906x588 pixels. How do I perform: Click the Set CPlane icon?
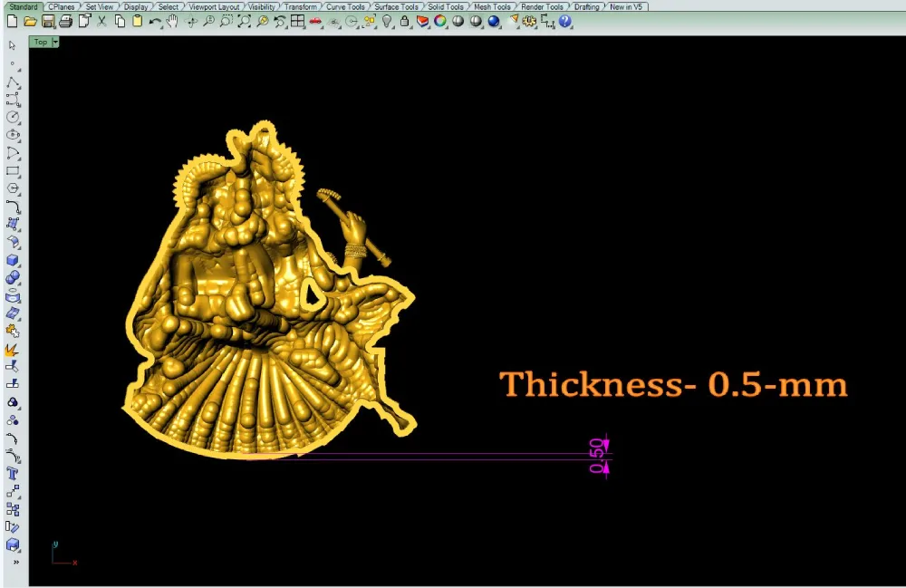(333, 22)
